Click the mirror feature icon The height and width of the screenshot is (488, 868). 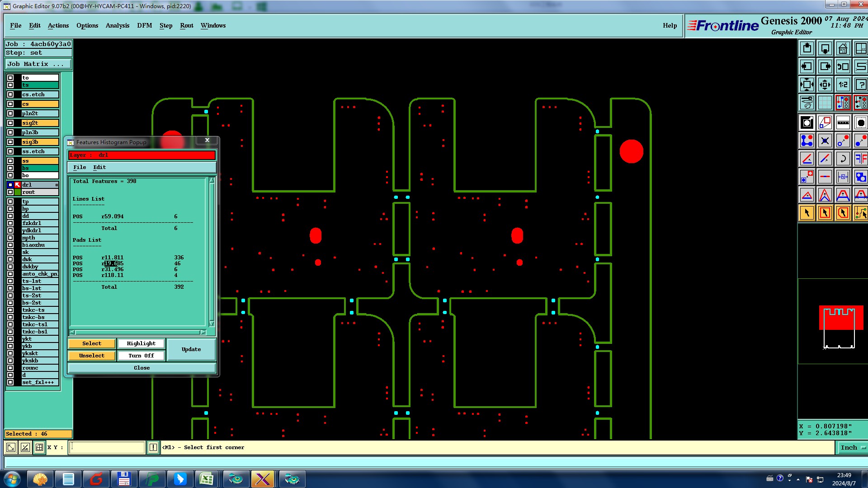pos(861,159)
